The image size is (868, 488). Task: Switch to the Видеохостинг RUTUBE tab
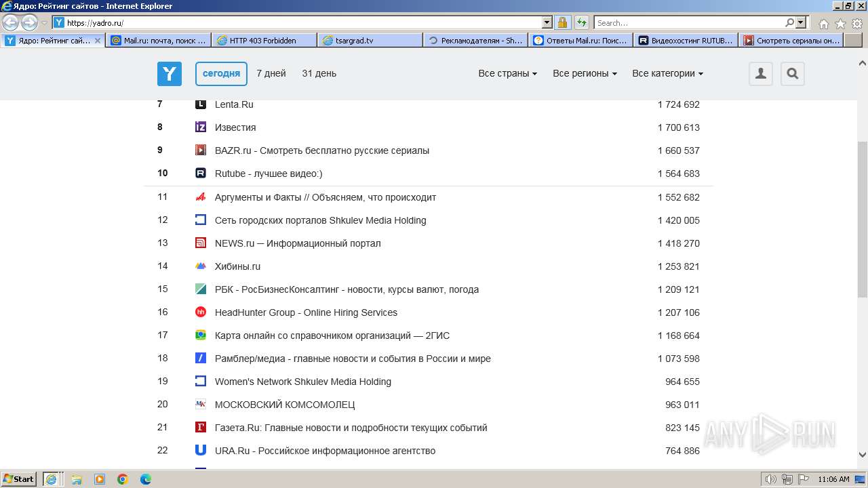[686, 41]
